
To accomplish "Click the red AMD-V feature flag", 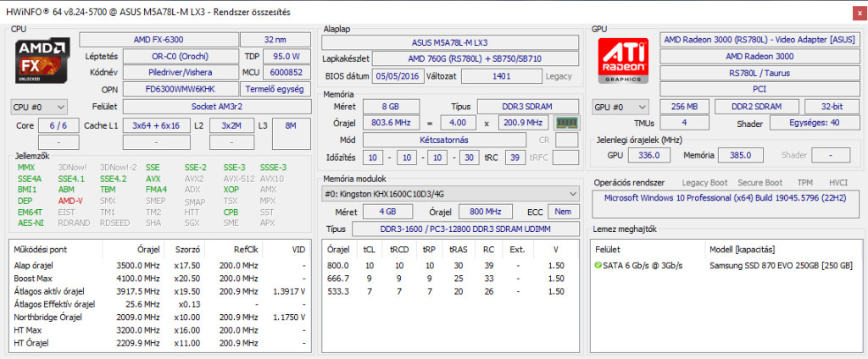I will click(70, 201).
